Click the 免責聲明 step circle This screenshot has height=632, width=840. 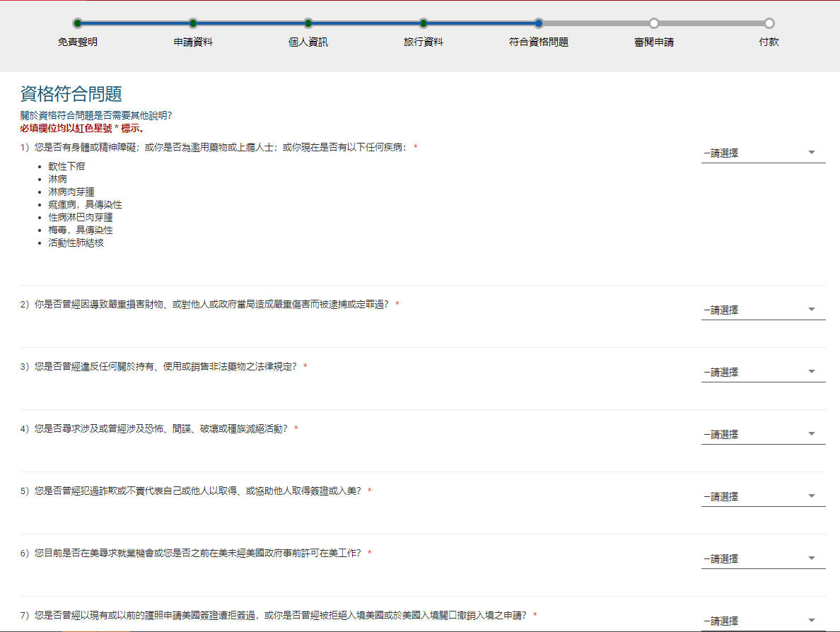78,23
